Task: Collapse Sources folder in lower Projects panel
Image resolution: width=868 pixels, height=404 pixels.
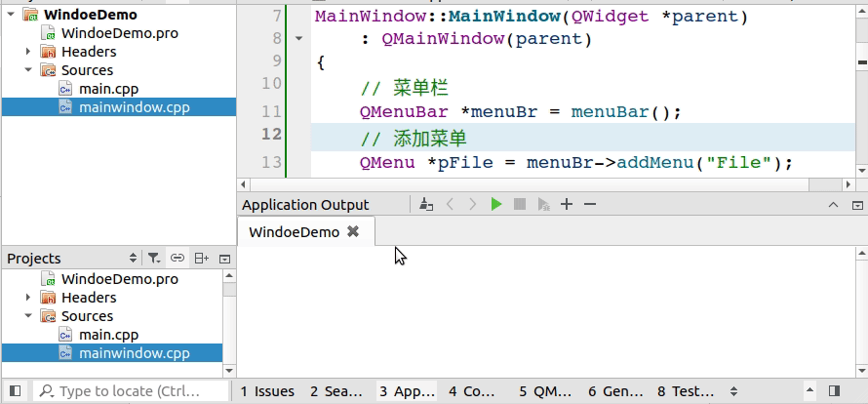Action: 28,316
